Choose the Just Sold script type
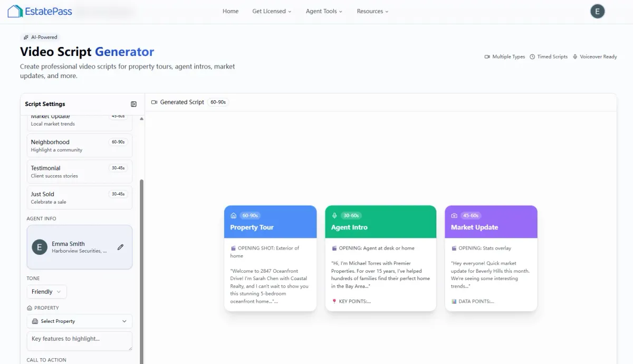Image resolution: width=633 pixels, height=364 pixels. (x=79, y=197)
